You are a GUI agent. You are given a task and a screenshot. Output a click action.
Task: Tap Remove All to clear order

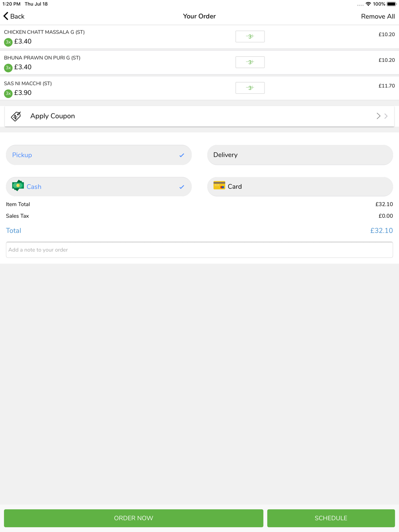378,16
